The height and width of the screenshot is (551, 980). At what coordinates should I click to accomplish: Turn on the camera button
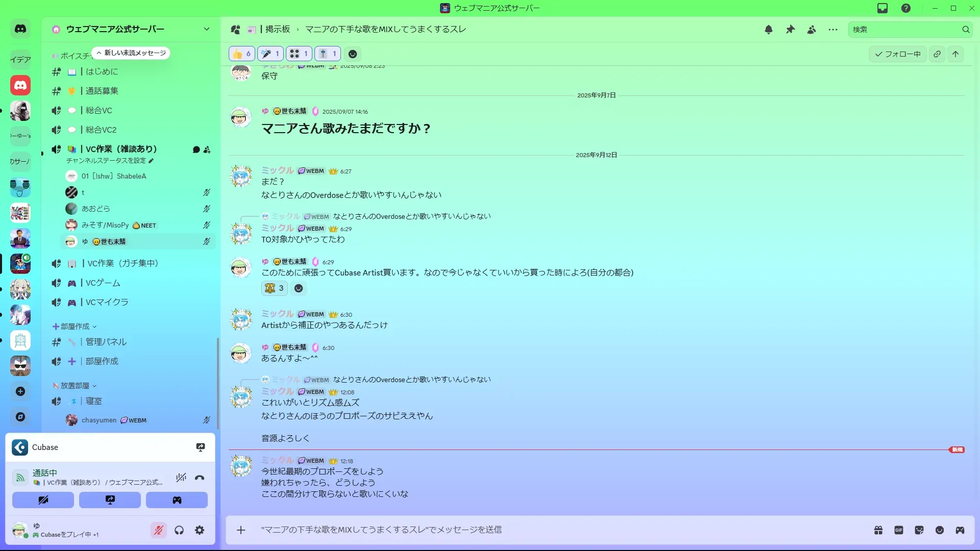pos(43,500)
